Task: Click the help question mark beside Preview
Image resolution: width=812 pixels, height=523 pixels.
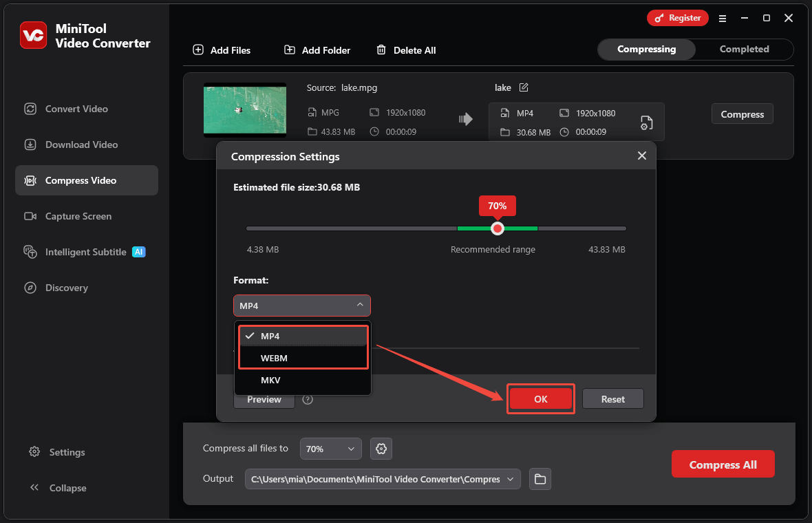Action: tap(308, 399)
